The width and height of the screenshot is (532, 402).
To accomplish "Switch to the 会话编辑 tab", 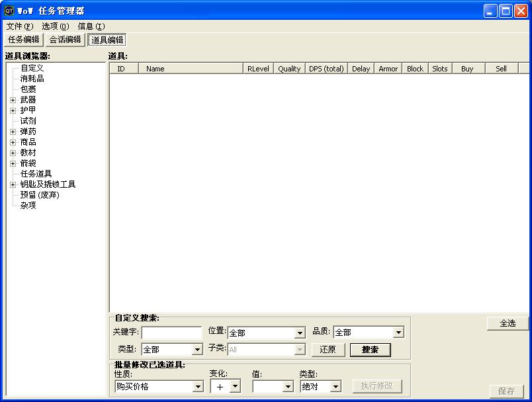I will 66,40.
